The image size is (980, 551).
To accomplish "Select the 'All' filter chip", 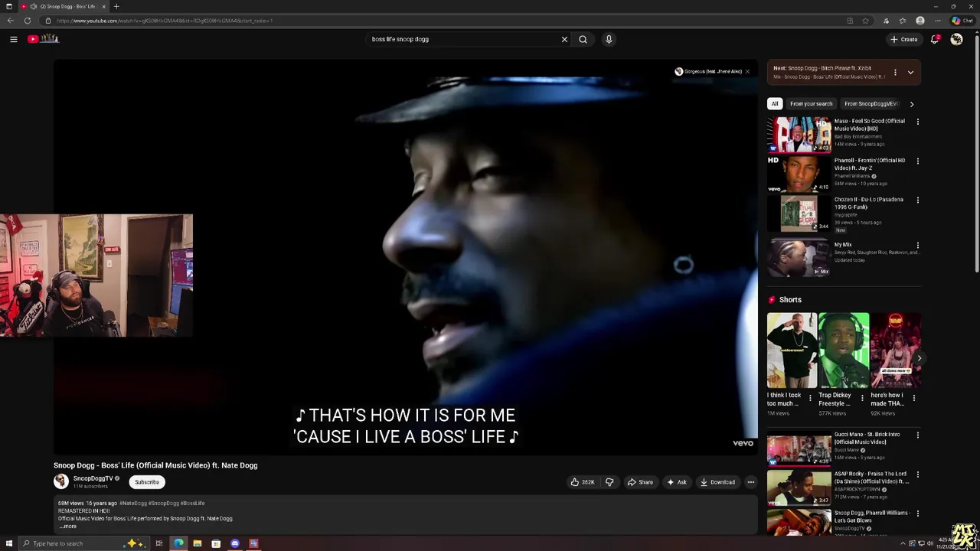I will pyautogui.click(x=775, y=104).
